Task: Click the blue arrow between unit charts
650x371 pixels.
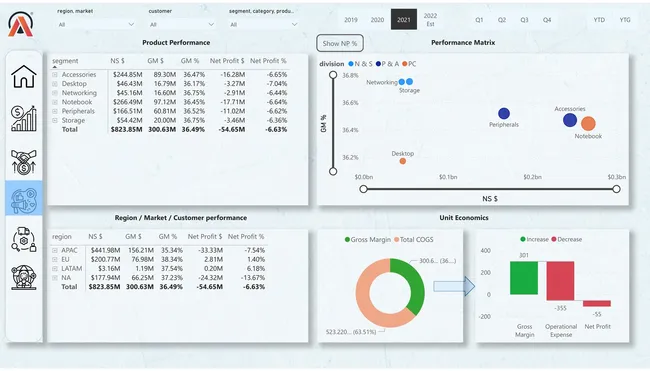Action: (454, 286)
